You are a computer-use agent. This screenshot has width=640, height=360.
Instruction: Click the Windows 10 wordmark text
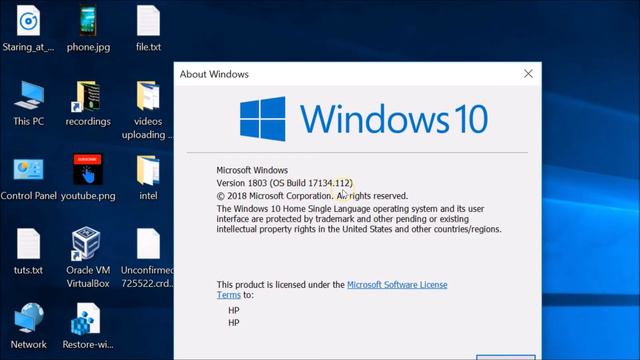[x=394, y=119]
